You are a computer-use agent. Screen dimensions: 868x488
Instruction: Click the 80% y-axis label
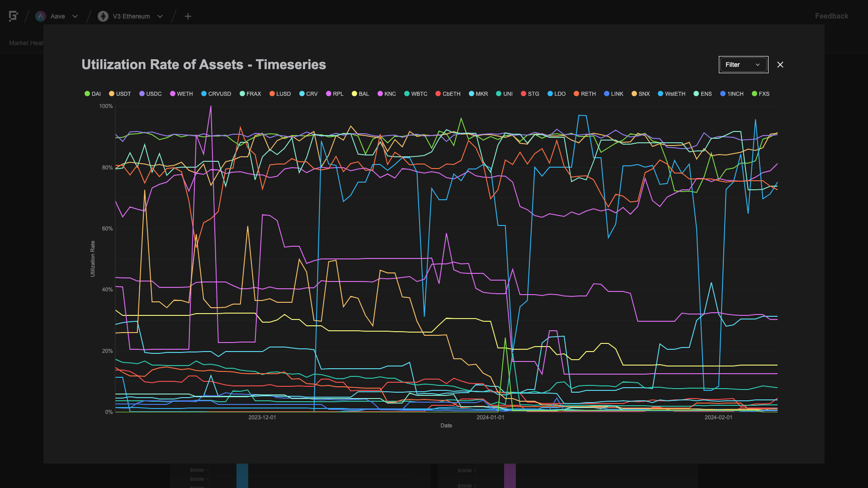pos(108,168)
